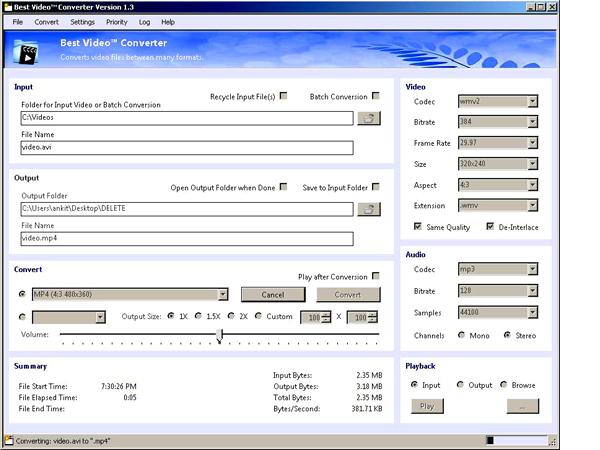
Task: Select the 1X output size option
Action: [x=171, y=316]
